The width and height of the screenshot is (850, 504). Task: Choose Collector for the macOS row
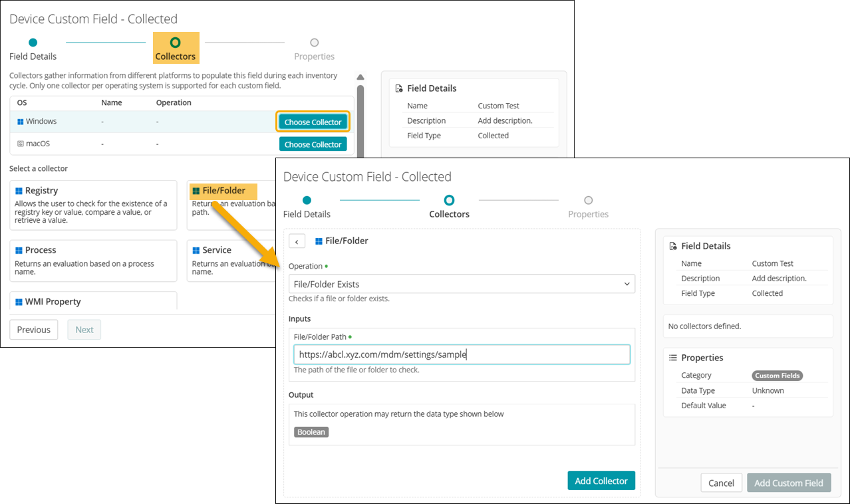(313, 144)
